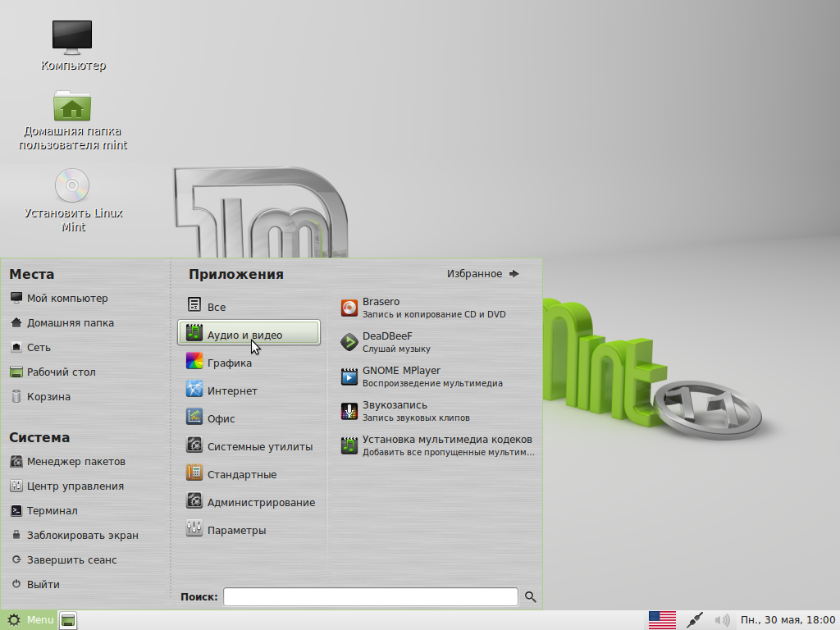Choose the Графика category

[x=249, y=362]
